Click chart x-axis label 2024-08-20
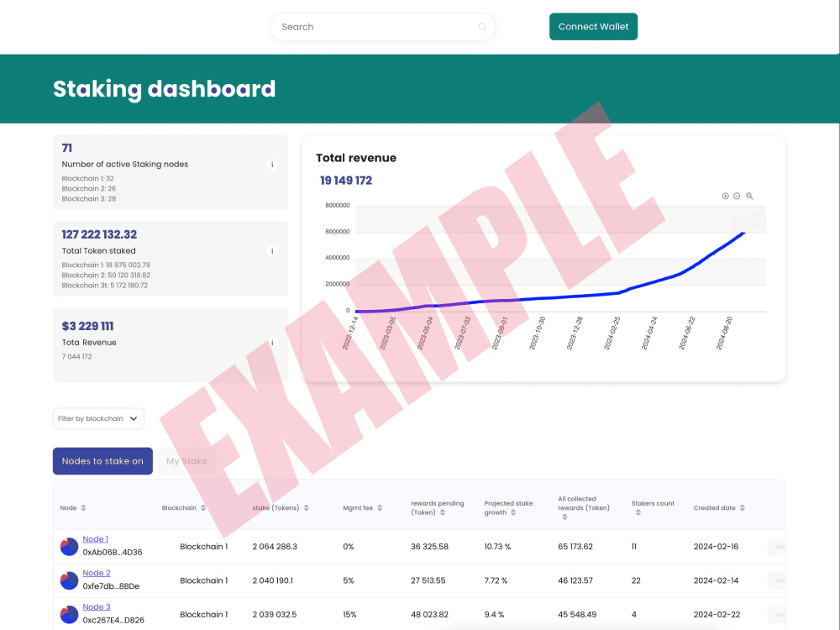The height and width of the screenshot is (630, 840). [724, 333]
